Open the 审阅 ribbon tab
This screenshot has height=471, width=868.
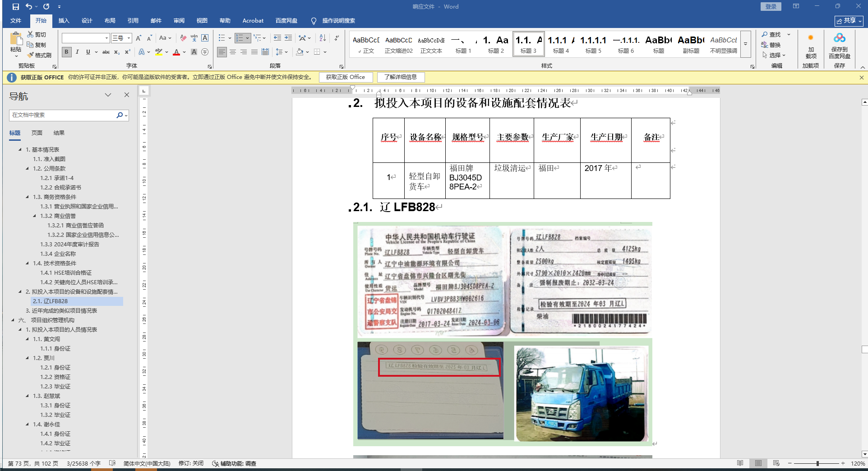(x=179, y=21)
